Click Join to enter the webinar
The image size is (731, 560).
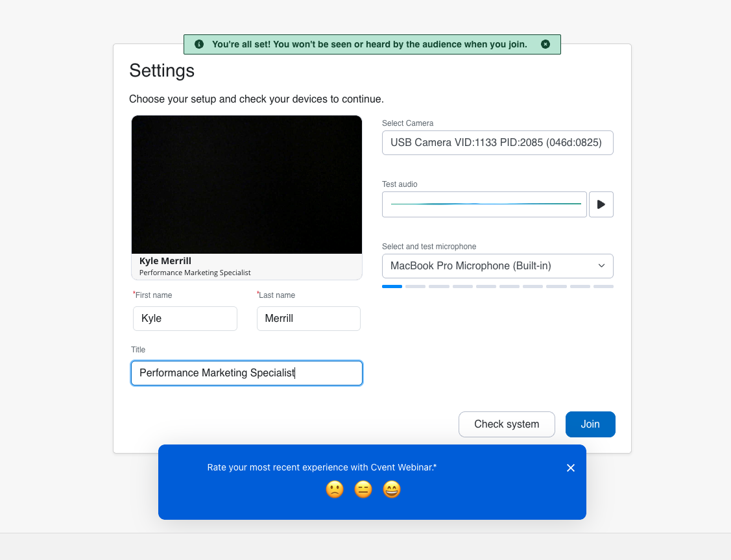(590, 424)
